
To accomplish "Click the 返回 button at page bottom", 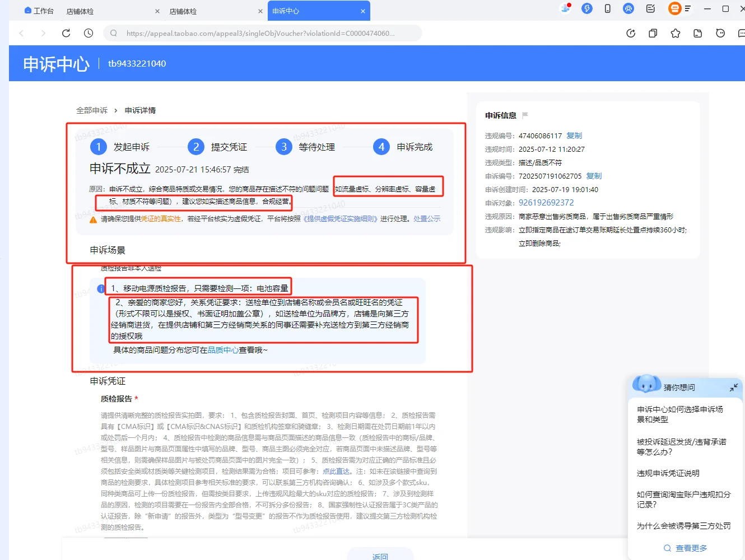I will 381,556.
